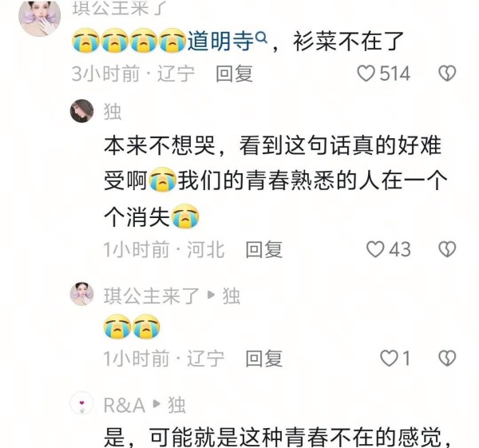The image size is (479, 448).
Task: Tap 独 mentioned after 琪公主来了's arrow
Action: [x=232, y=295]
